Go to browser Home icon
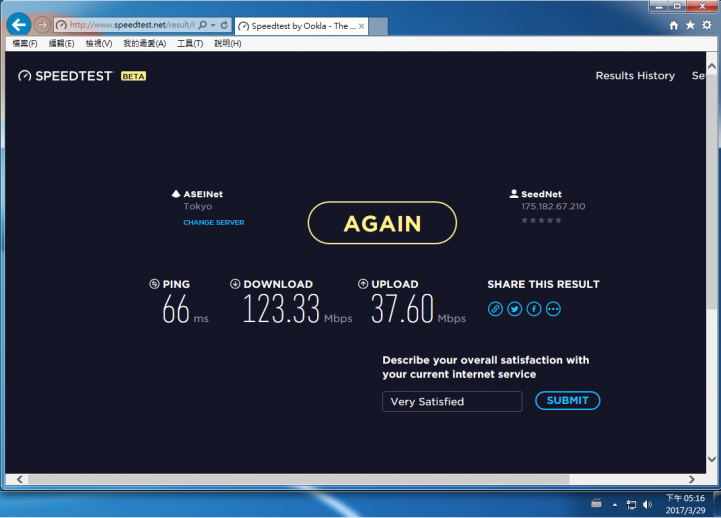 (674, 25)
